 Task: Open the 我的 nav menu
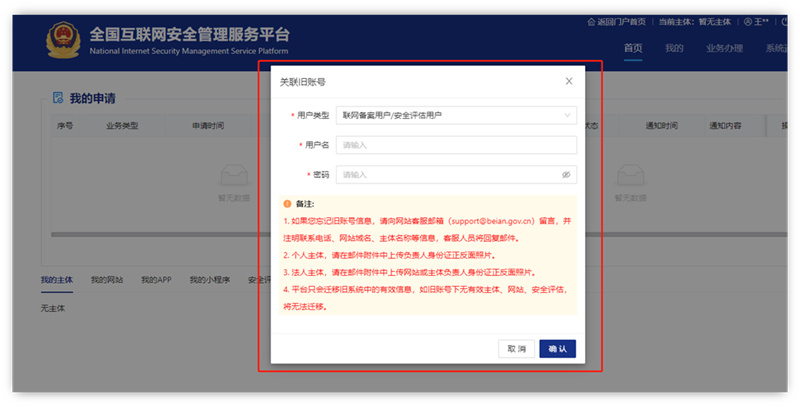point(674,48)
